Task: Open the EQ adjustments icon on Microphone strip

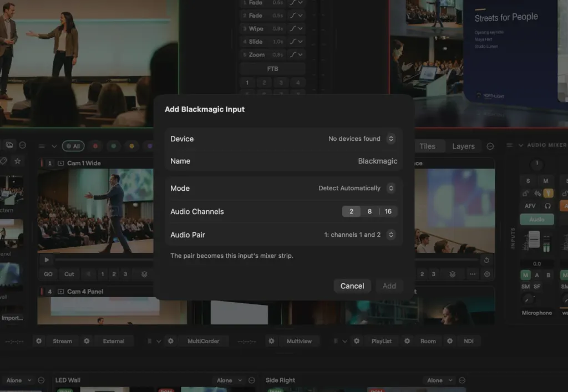Action: tap(537, 194)
